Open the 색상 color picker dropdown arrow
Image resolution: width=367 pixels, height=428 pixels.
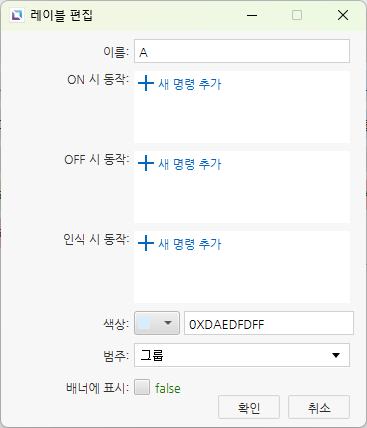pyautogui.click(x=168, y=323)
